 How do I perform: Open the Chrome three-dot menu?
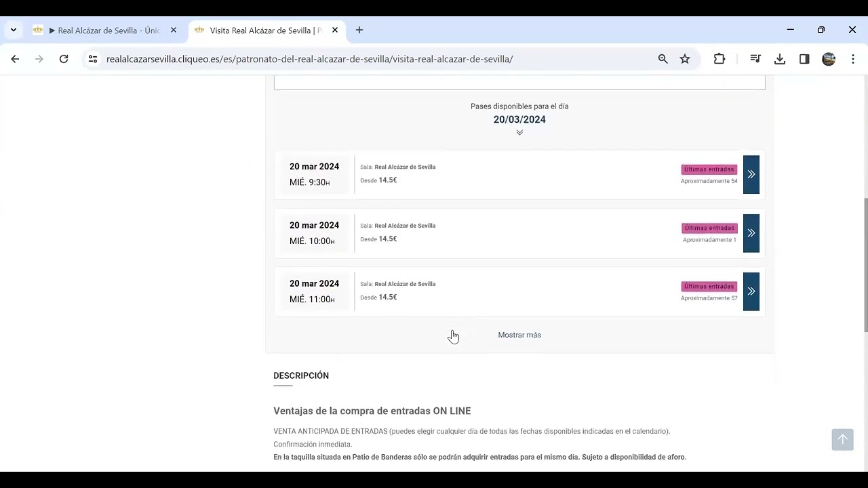(853, 59)
